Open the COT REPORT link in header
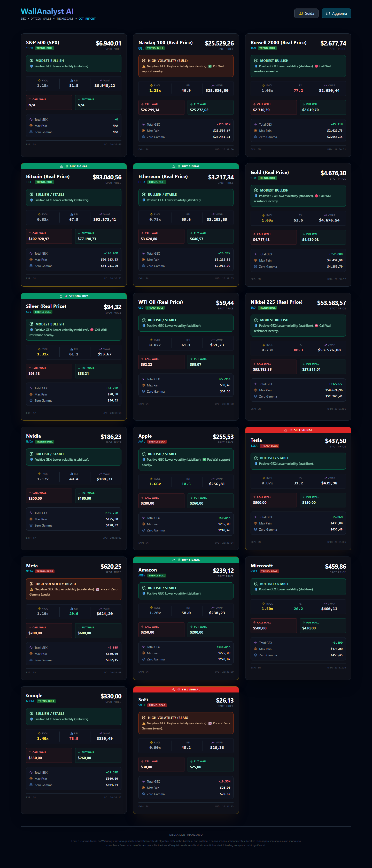The image size is (372, 868). tap(87, 19)
